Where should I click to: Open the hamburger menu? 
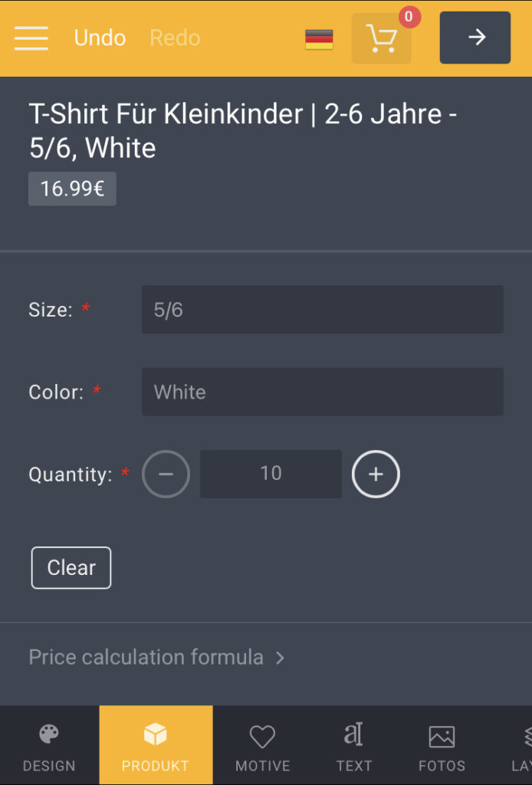tap(31, 38)
